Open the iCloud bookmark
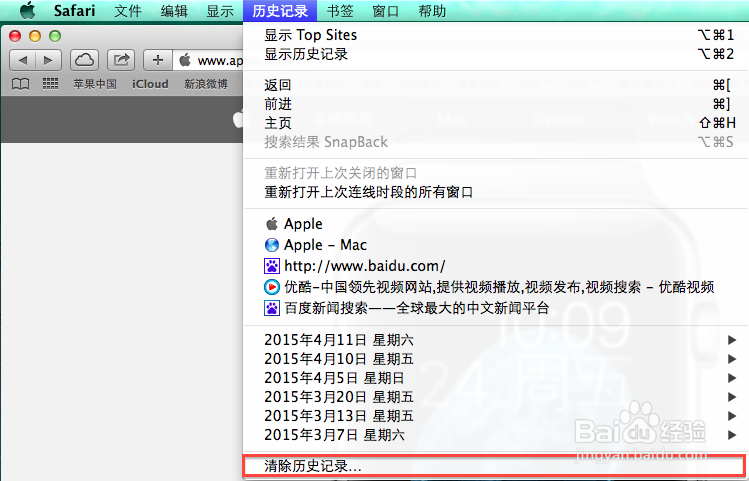This screenshot has height=481, width=749. click(x=150, y=84)
